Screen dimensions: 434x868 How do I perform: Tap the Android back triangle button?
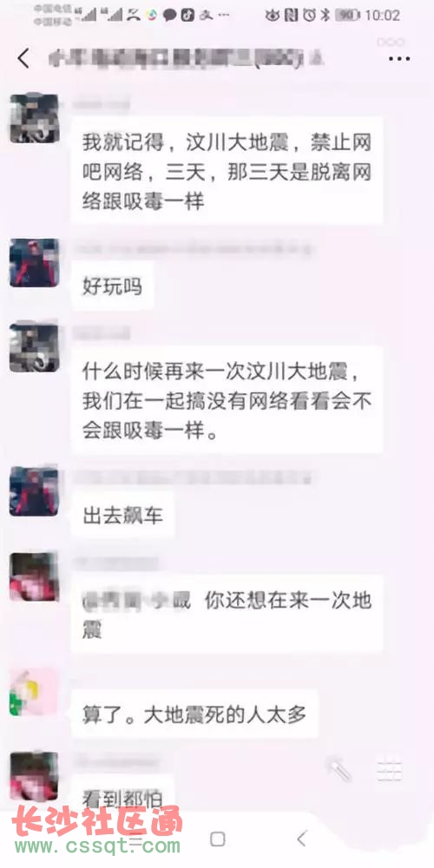(x=301, y=839)
